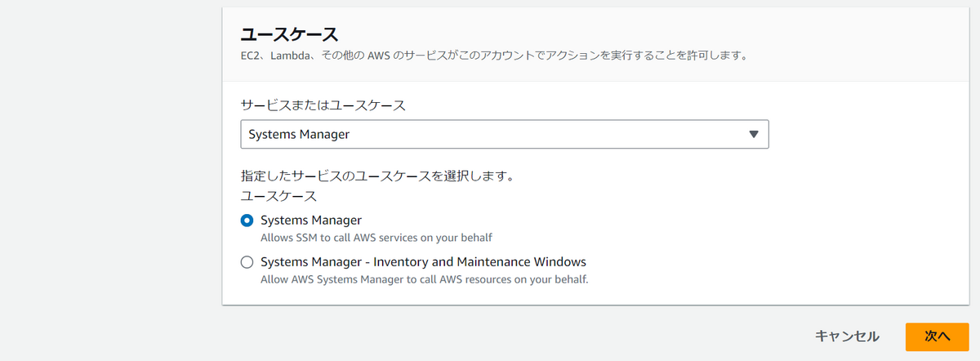
Task: Select the Systems Manager radio button
Action: pos(247,221)
